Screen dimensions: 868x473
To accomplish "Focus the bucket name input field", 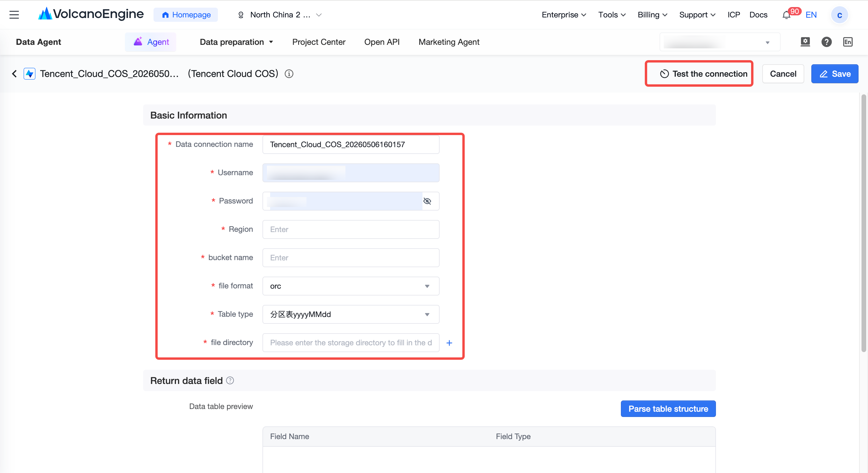I will point(350,258).
